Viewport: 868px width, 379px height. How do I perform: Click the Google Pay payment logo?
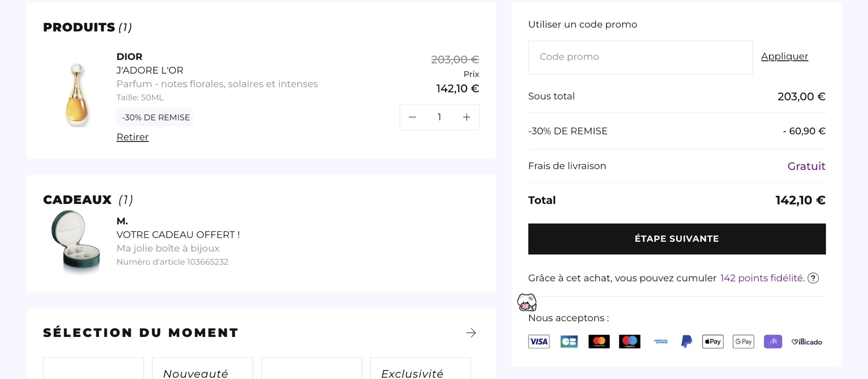pyautogui.click(x=743, y=342)
